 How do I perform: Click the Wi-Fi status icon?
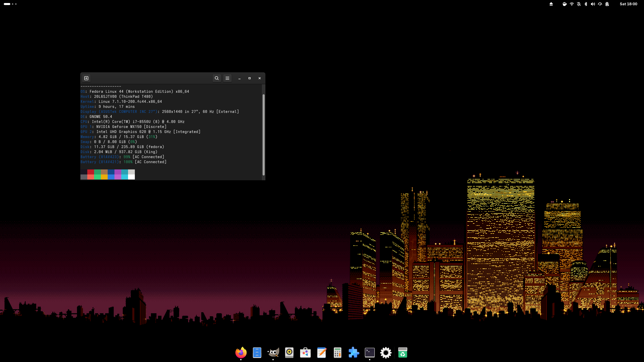(x=572, y=4)
